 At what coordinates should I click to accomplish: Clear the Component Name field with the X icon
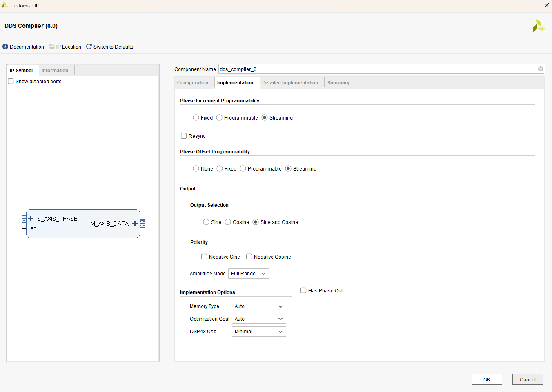(x=541, y=69)
